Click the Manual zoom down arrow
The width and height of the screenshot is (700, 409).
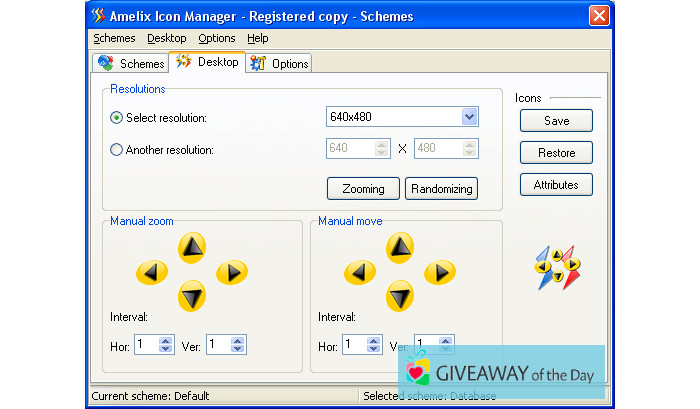point(192,296)
